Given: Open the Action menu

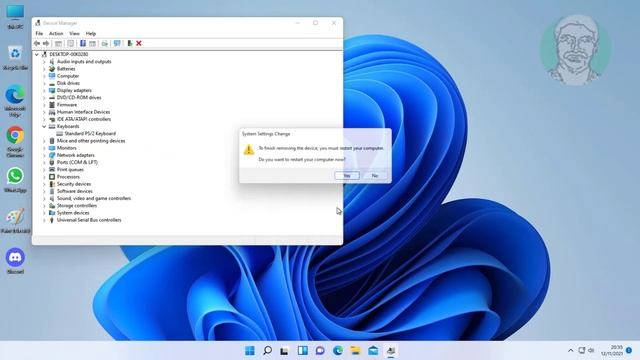Looking at the screenshot, I should point(56,33).
